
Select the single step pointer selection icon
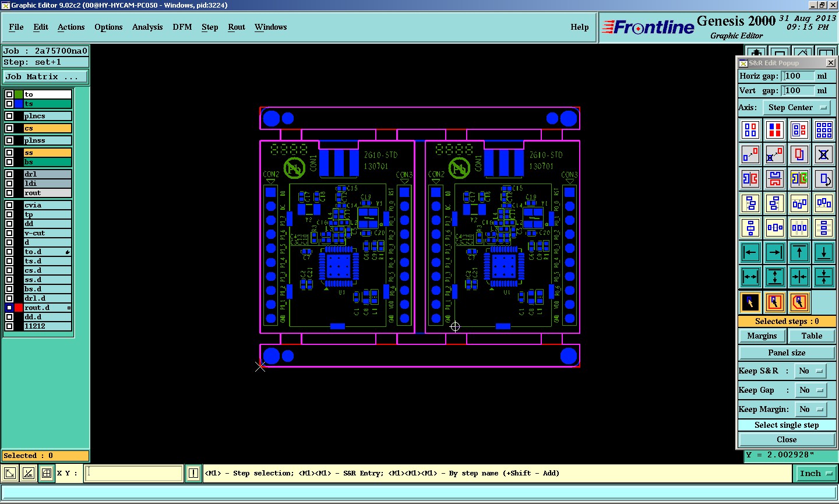click(750, 302)
